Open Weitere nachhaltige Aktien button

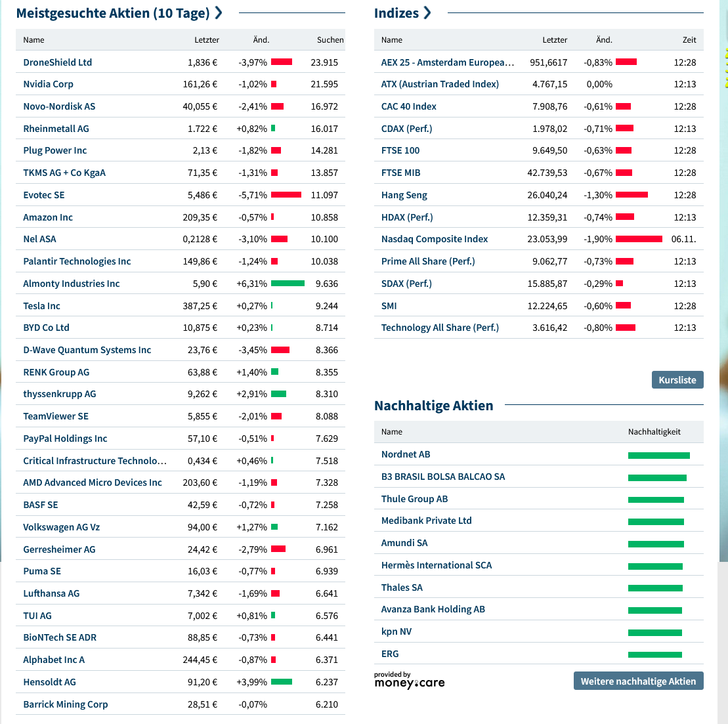[638, 681]
